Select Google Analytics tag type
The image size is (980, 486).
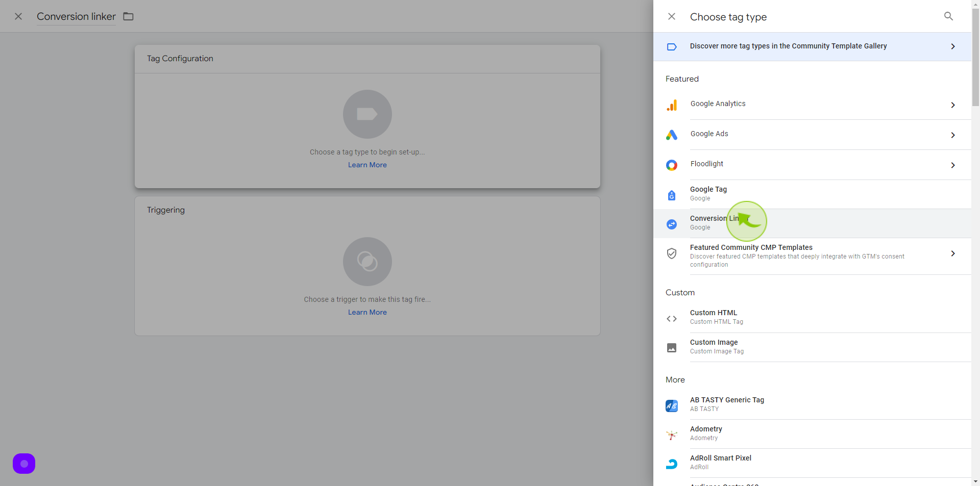tap(812, 105)
